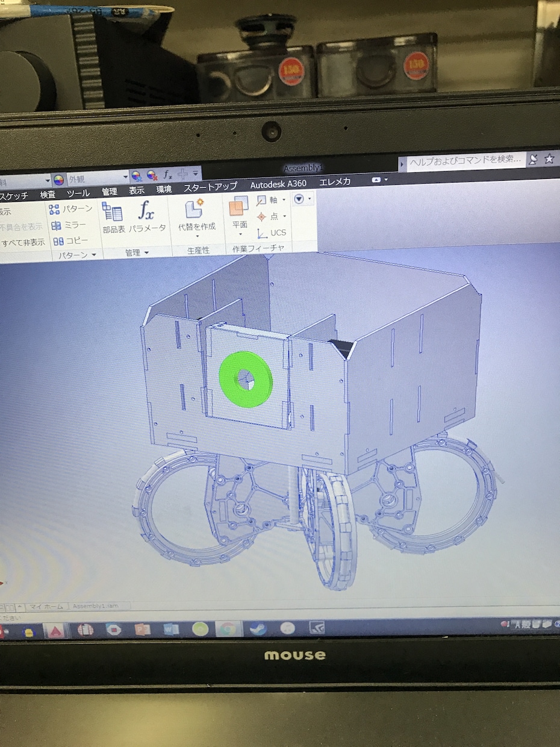This screenshot has height=747, width=560.
Task: Open dropdown arrow under 代替を作成
Action: (x=196, y=236)
